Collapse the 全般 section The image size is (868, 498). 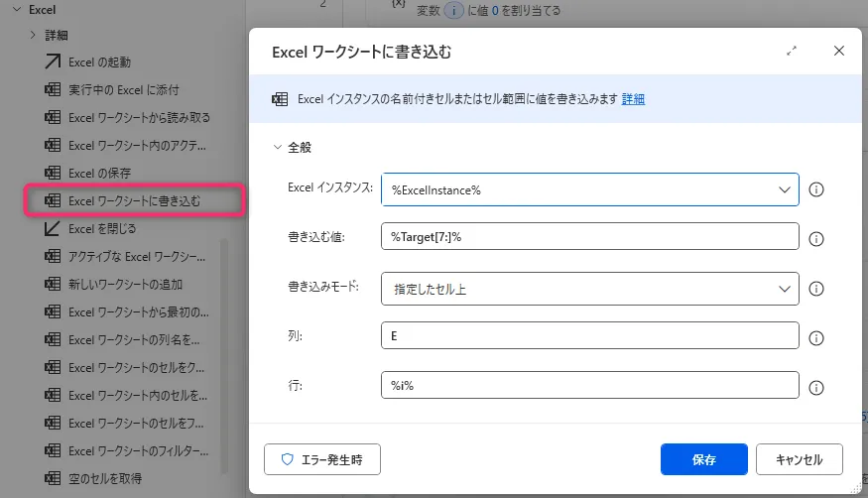coord(278,147)
